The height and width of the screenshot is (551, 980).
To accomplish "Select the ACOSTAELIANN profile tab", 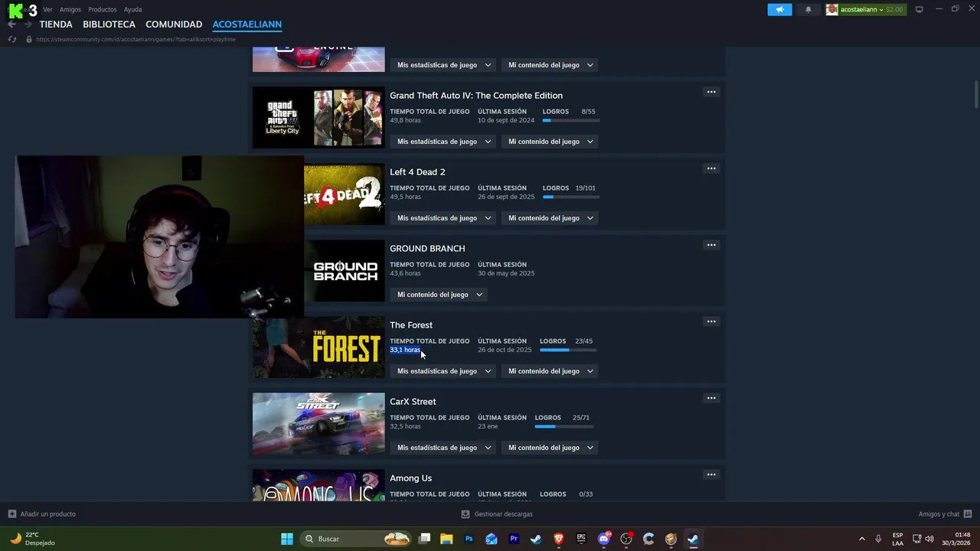I will pos(247,24).
